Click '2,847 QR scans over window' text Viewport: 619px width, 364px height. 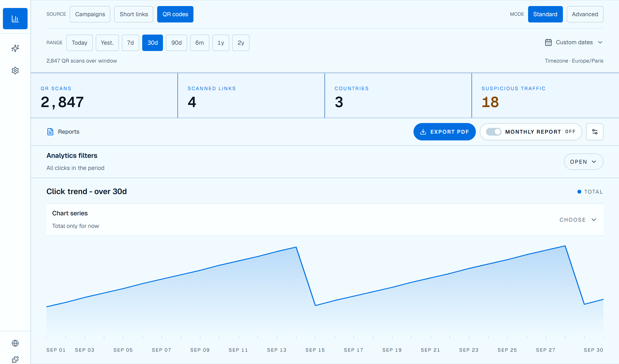click(81, 61)
